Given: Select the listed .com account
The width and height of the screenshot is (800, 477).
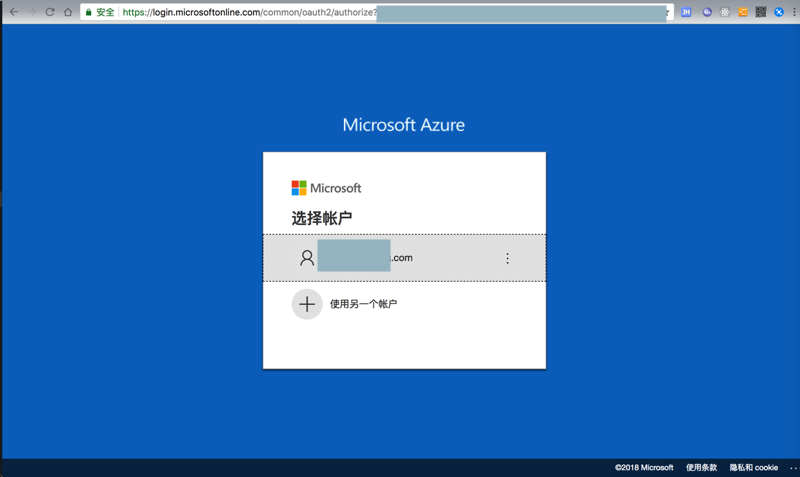Looking at the screenshot, I should (x=404, y=258).
